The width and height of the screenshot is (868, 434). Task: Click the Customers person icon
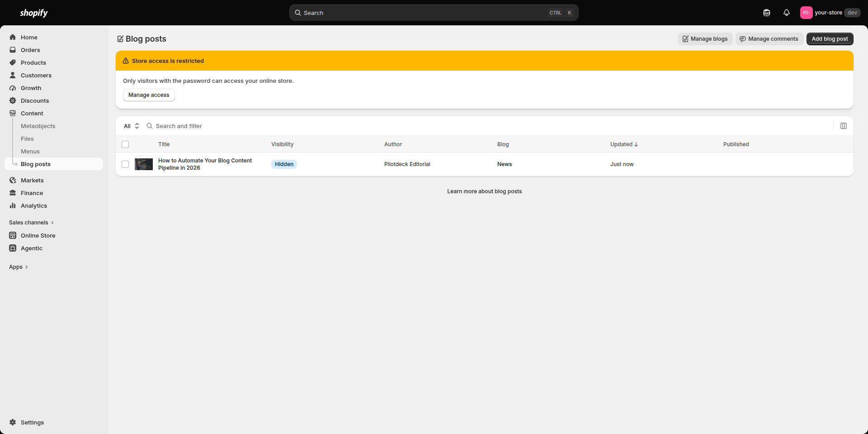click(13, 75)
